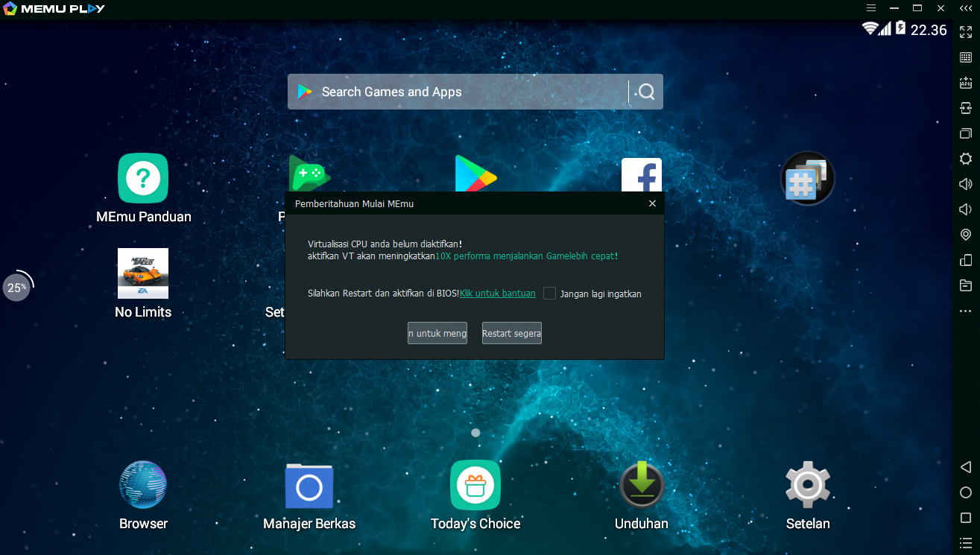Close the Pemberitahuan Mulai MEmu dialog

[x=652, y=203]
